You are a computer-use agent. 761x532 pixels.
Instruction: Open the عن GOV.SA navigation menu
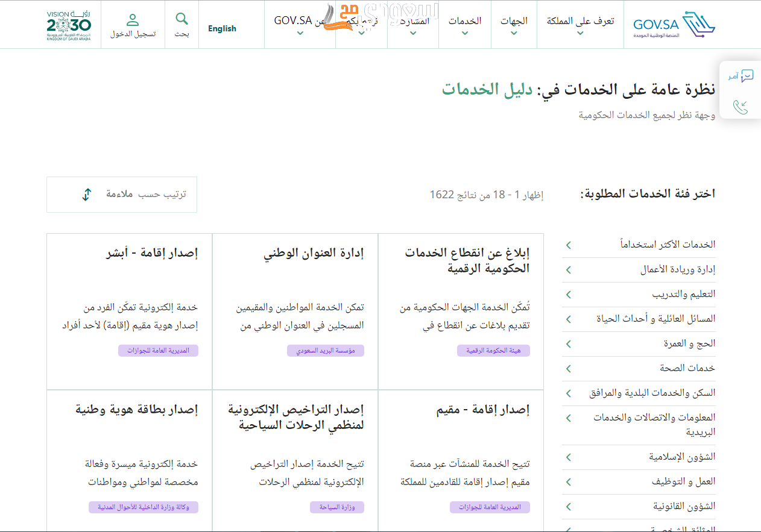[x=300, y=25]
